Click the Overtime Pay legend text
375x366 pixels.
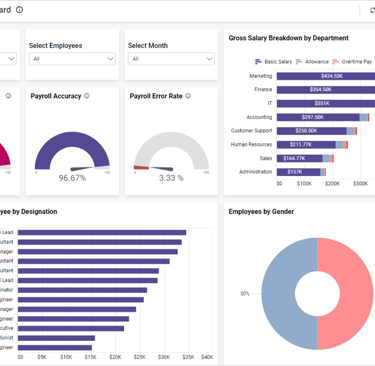click(x=357, y=62)
